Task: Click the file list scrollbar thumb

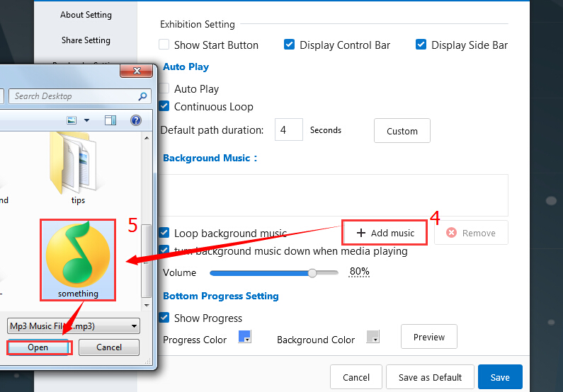Action: (x=146, y=261)
